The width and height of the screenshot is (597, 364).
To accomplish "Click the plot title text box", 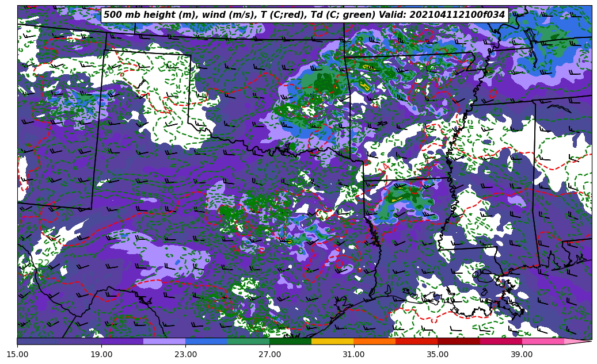I will click(x=304, y=15).
